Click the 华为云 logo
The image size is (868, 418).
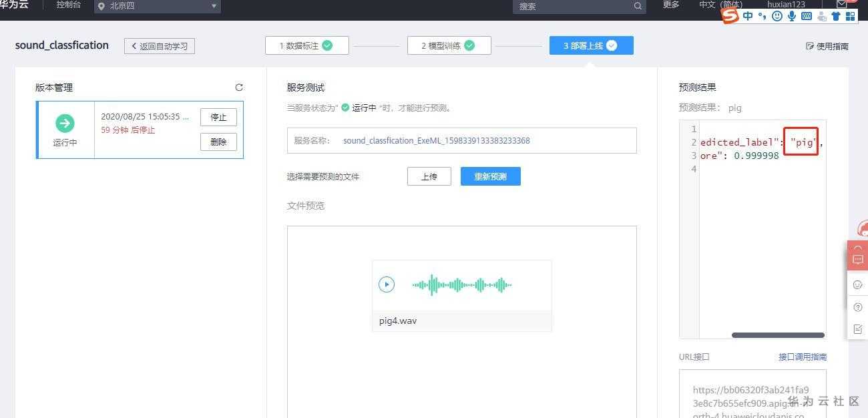14,5
